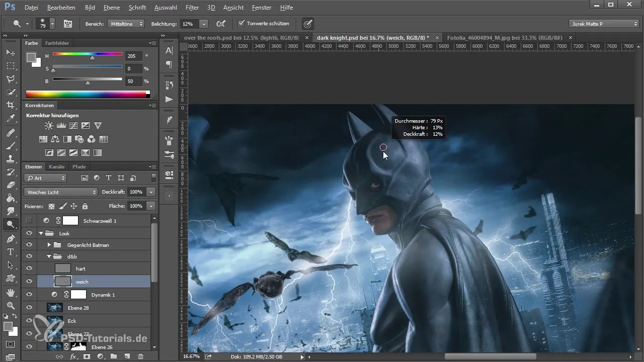Add a Brightness/Contrast adjustment
The height and width of the screenshot is (362, 644).
[x=49, y=126]
